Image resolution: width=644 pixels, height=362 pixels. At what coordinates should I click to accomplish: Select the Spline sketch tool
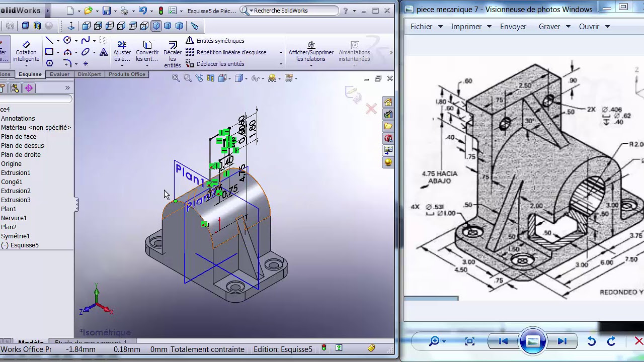pyautogui.click(x=86, y=40)
